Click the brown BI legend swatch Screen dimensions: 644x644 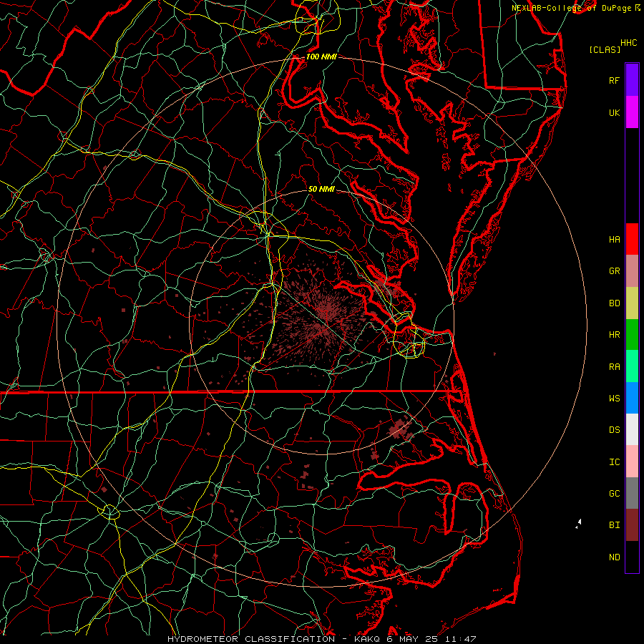click(632, 525)
